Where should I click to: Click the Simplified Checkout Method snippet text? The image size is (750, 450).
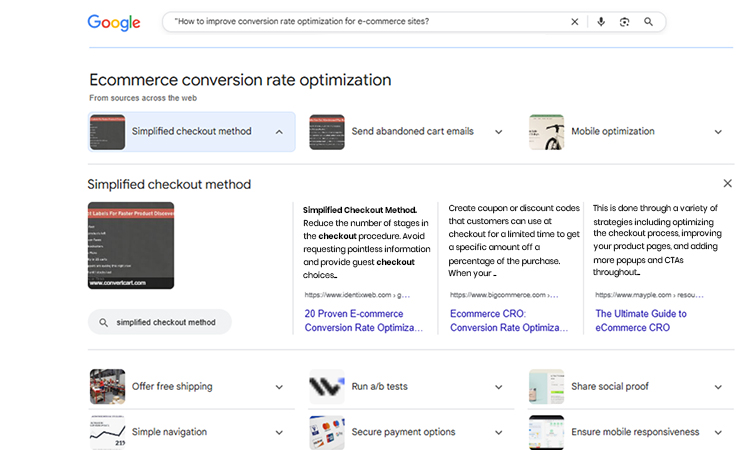pyautogui.click(x=366, y=242)
